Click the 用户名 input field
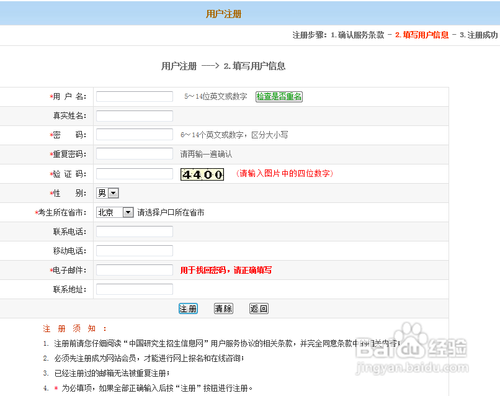Image resolution: width=500 pixels, height=396 pixels. coord(134,96)
